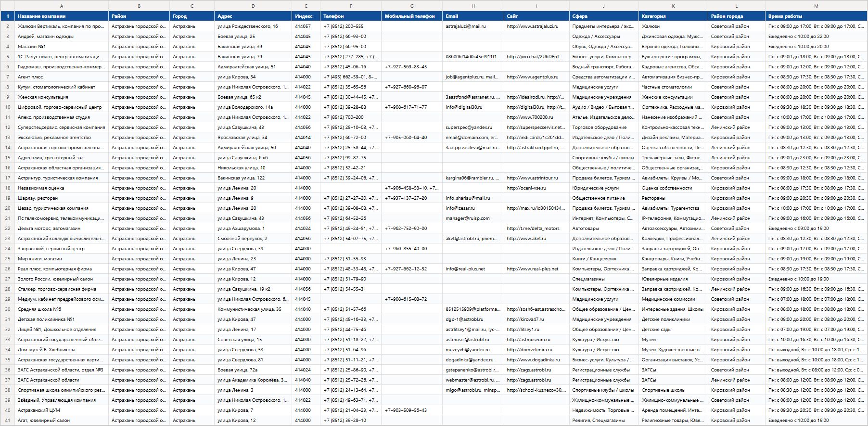
Task: Select the cell 'Андрей, магазин одежды'
Action: click(62, 37)
